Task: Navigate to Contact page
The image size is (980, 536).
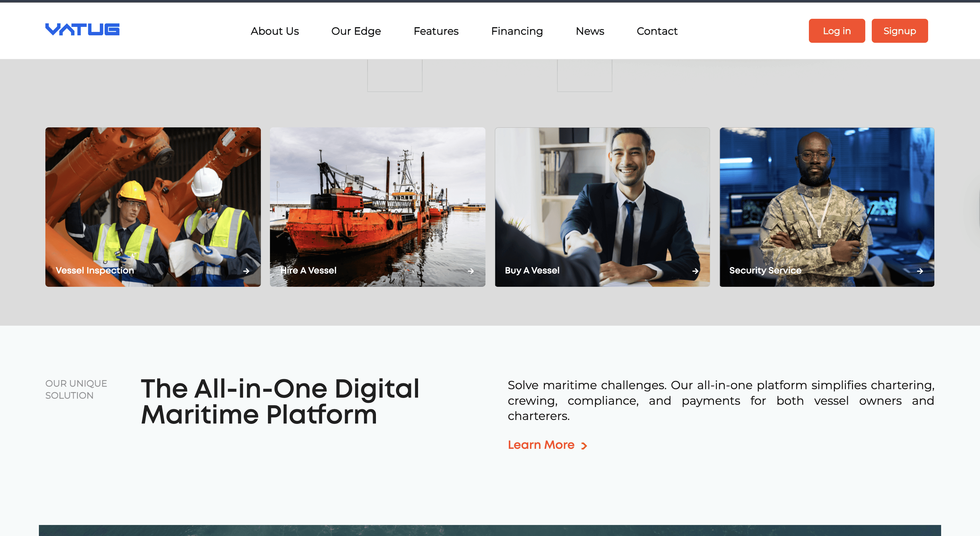Action: pos(657,31)
